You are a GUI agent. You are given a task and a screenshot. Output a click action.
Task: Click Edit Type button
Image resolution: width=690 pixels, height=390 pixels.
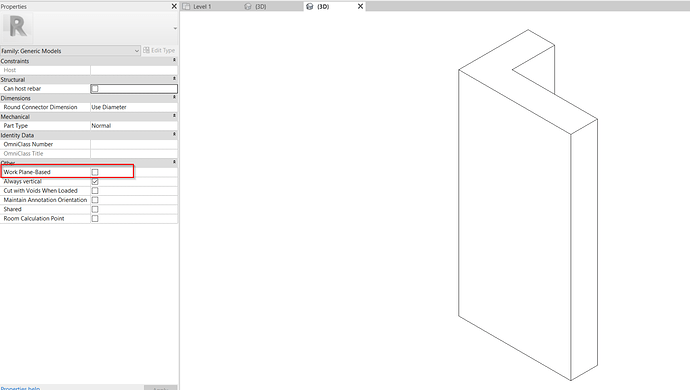point(159,50)
